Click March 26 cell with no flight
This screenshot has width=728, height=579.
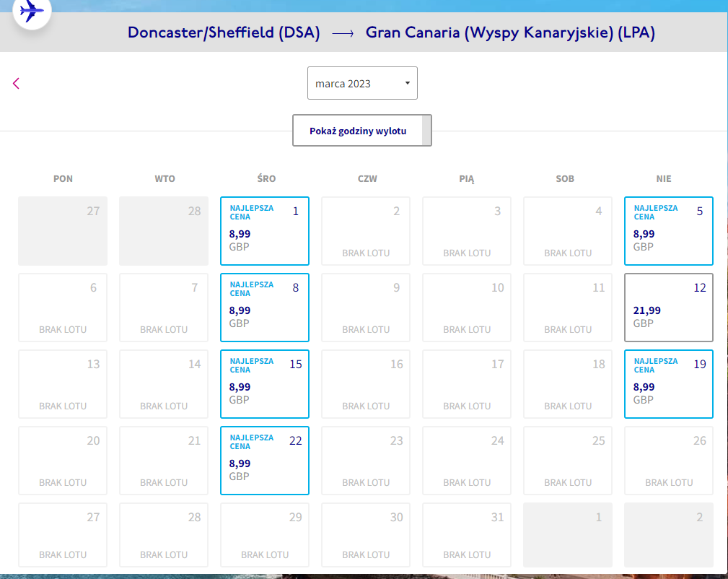click(x=669, y=461)
